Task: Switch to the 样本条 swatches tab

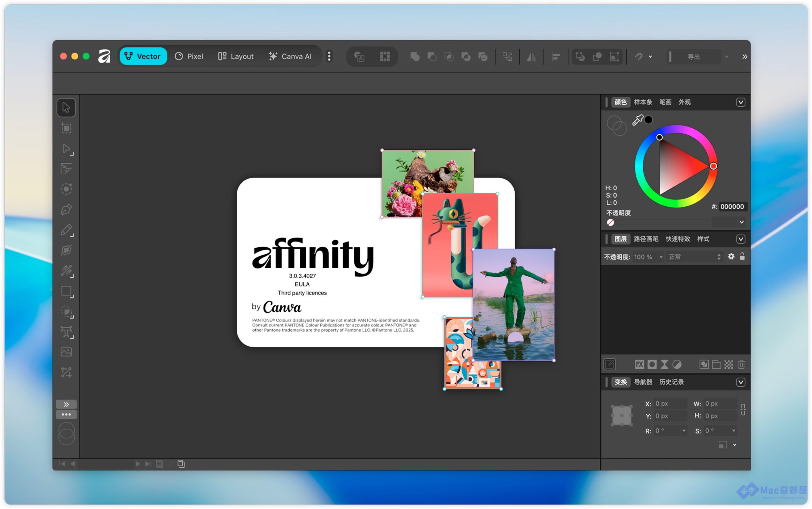Action: point(643,102)
